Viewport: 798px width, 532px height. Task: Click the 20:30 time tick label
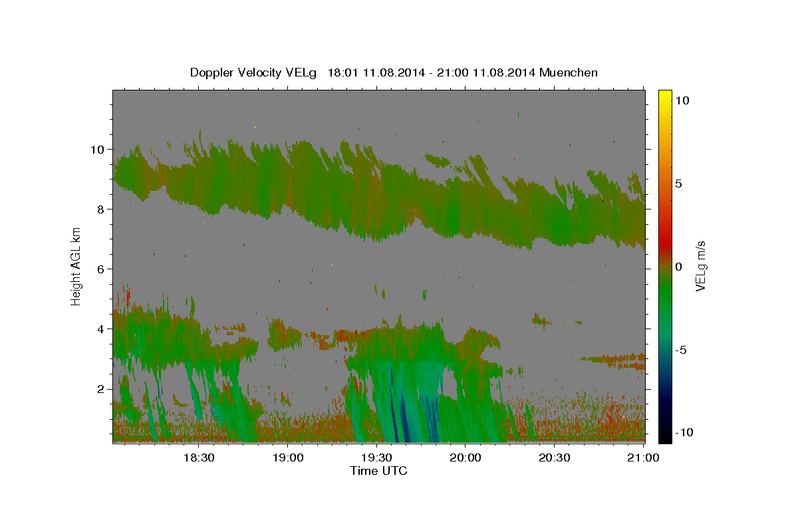(555, 458)
